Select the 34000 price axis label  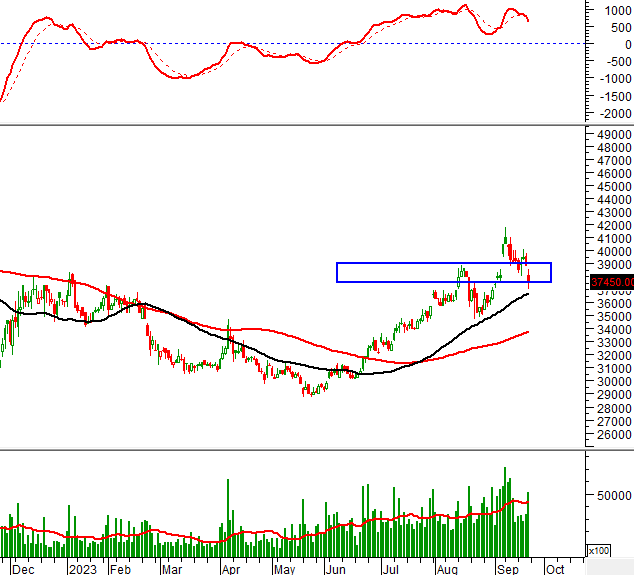click(x=614, y=329)
